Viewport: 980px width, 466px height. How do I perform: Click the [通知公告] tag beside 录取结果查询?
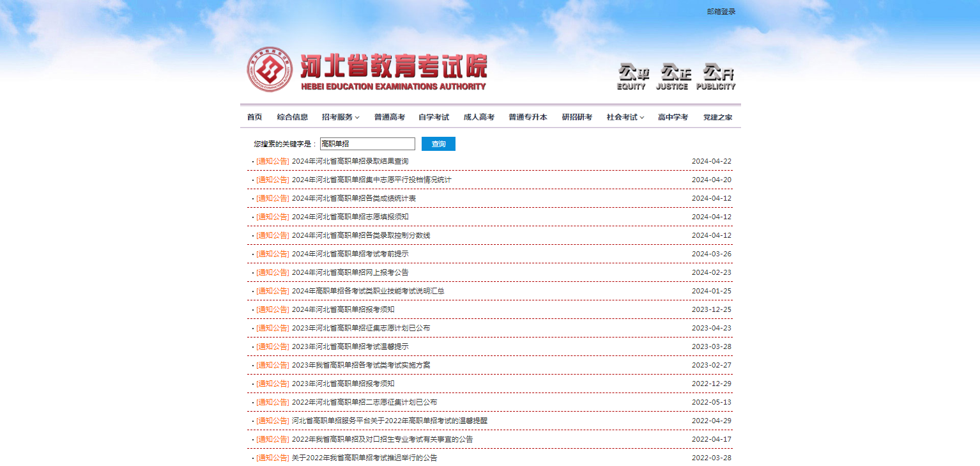pyautogui.click(x=273, y=161)
